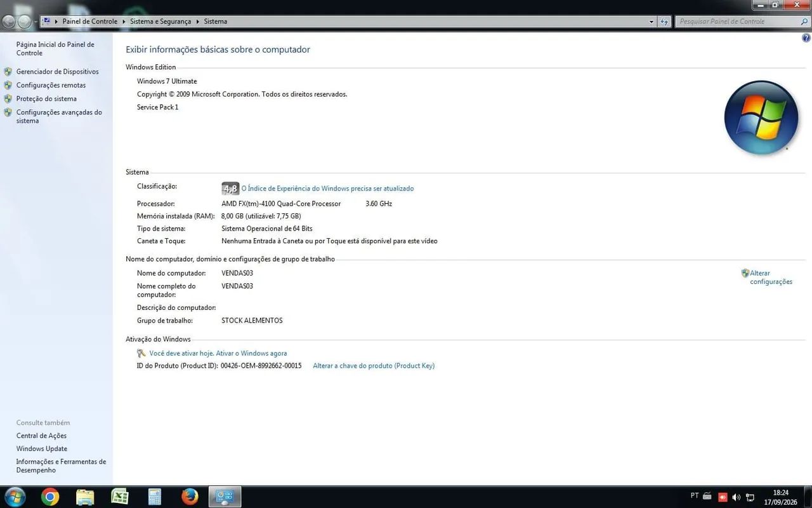Click the search magnifier icon

(804, 22)
